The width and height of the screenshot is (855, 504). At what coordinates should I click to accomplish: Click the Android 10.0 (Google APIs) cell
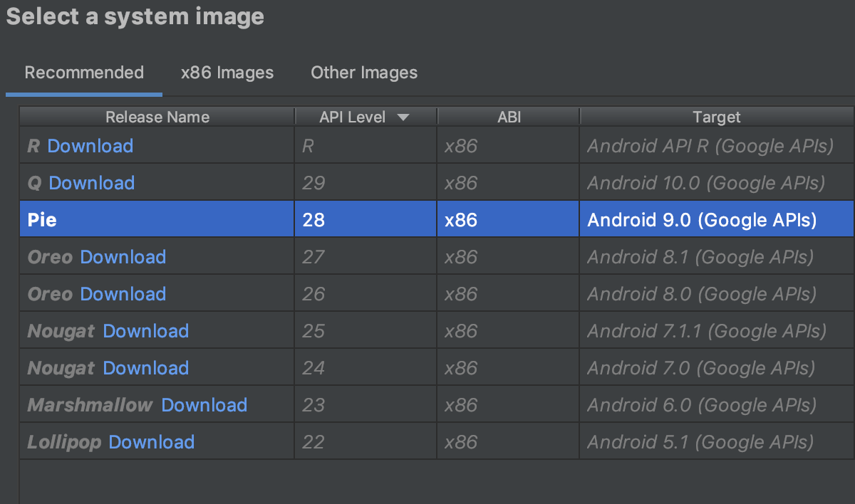tap(717, 183)
